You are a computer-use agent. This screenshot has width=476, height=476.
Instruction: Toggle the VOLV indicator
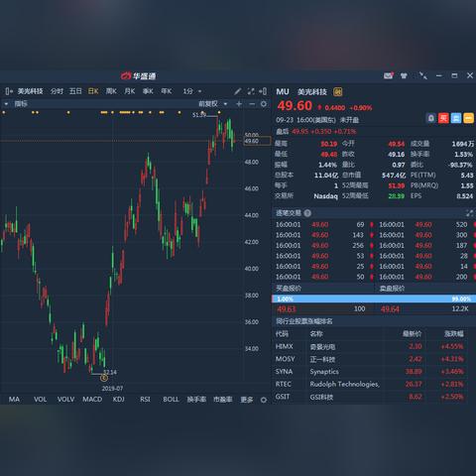[65, 400]
